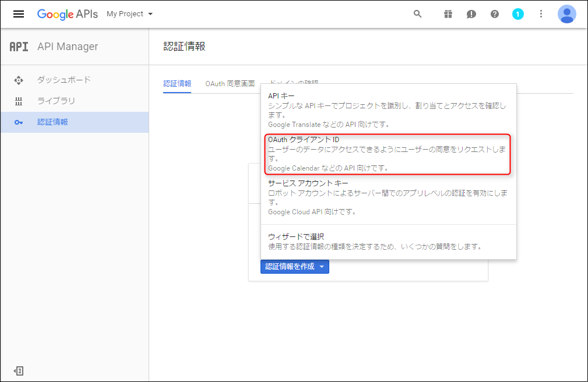Viewport: 588px width, 382px height.
Task: Open the ダッシュボード sidebar item
Action: pos(75,80)
